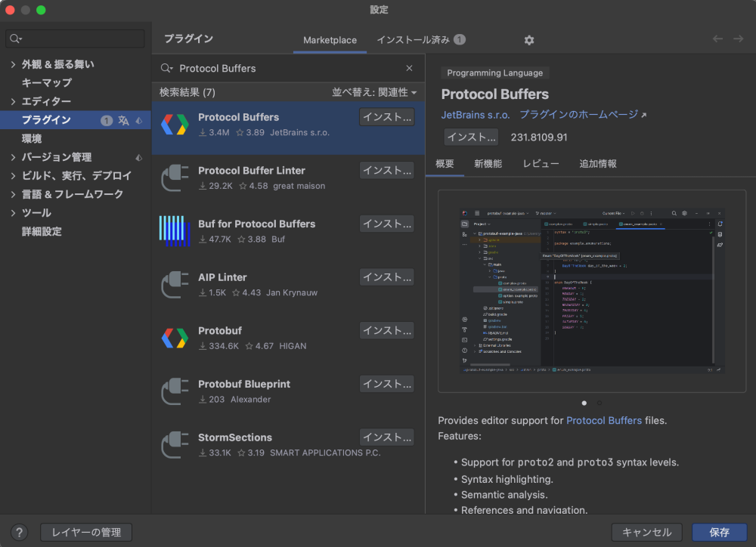The height and width of the screenshot is (547, 756).
Task: Select the Protobuf Blueprint plugin title
Action: tap(244, 384)
